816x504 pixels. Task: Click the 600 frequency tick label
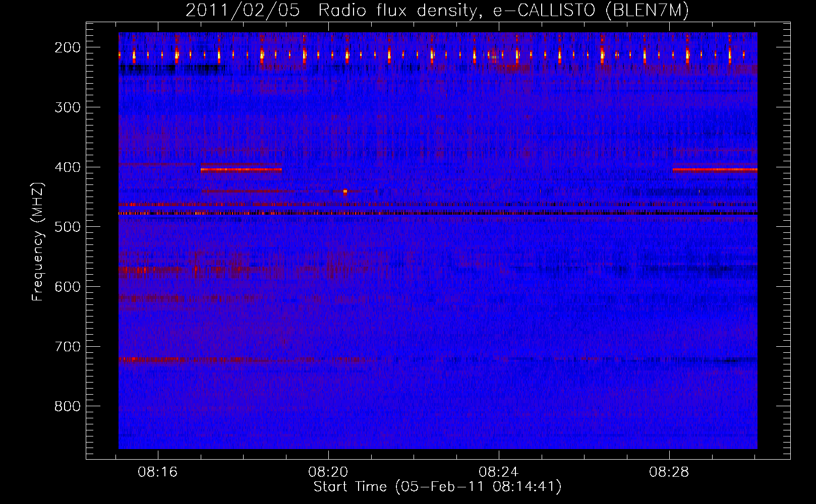point(68,287)
